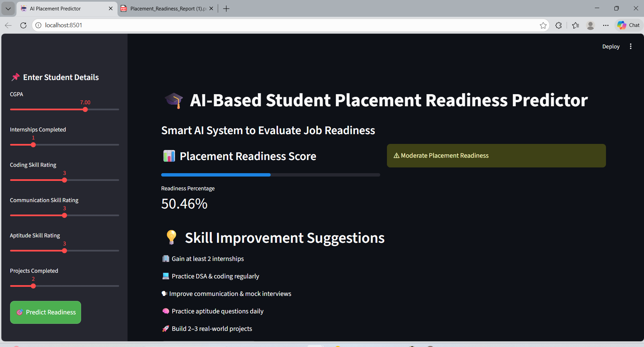Click the Coding Skill Rating slider handle
Screen dimensions: 644x347
pyautogui.click(x=65, y=180)
